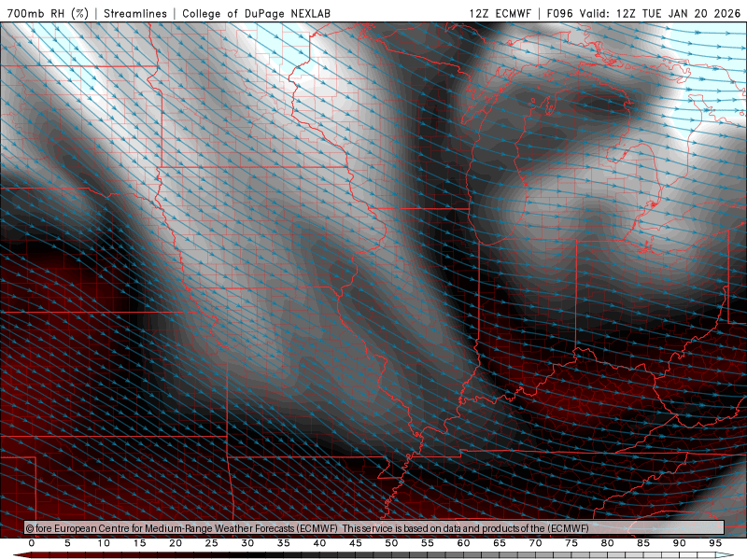
Task: Click the ECMWF copyright notice banner
Action: click(374, 528)
